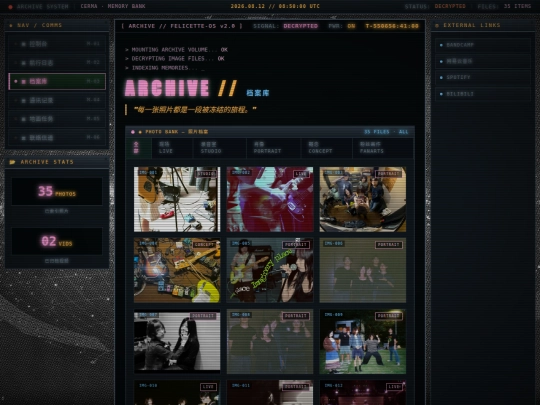The height and width of the screenshot is (405, 540).
Task: Switch to the STUDIO filter tab
Action: (220, 148)
